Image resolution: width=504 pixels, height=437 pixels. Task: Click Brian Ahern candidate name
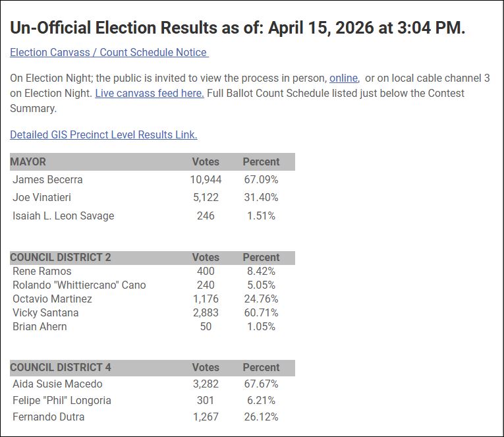tap(40, 326)
